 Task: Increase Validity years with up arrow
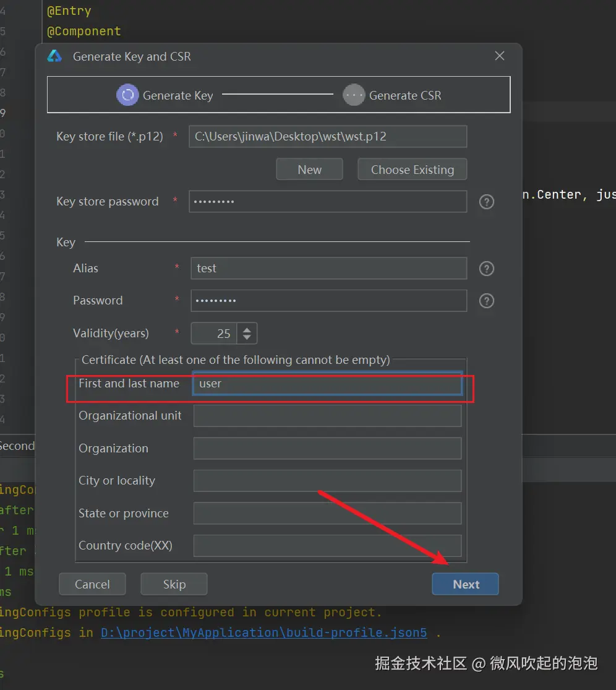coord(247,329)
